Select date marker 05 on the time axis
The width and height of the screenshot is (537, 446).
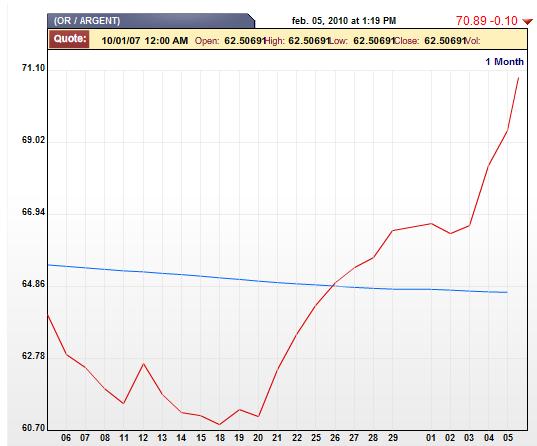point(508,438)
